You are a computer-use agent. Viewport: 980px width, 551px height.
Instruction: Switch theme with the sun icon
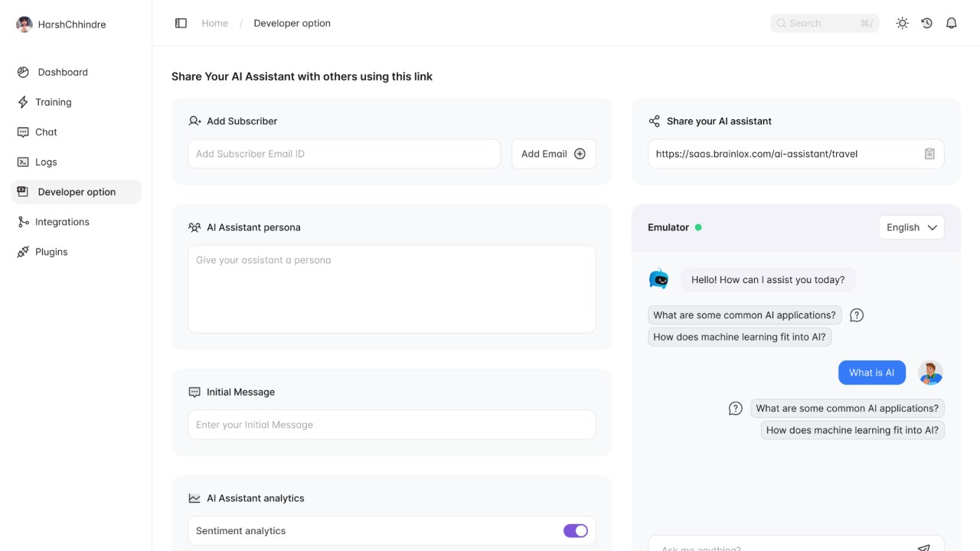coord(903,23)
